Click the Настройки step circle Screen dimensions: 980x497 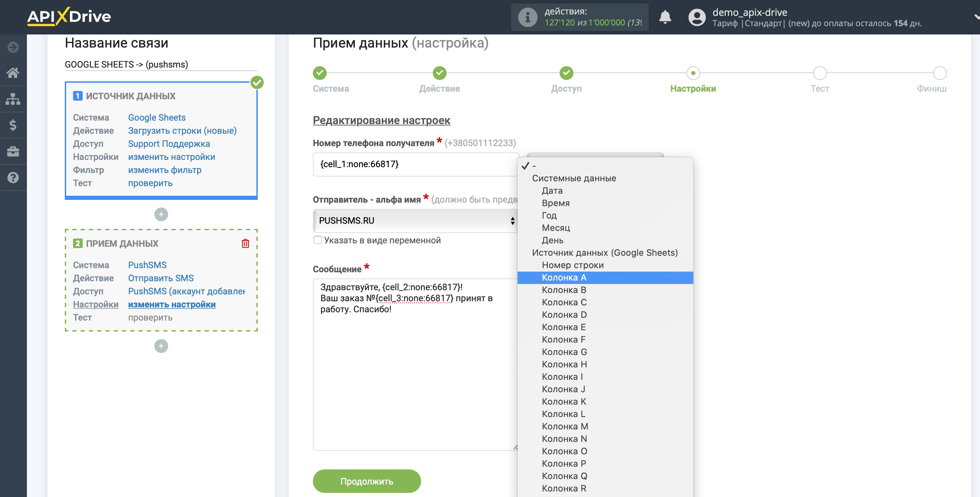click(x=693, y=73)
